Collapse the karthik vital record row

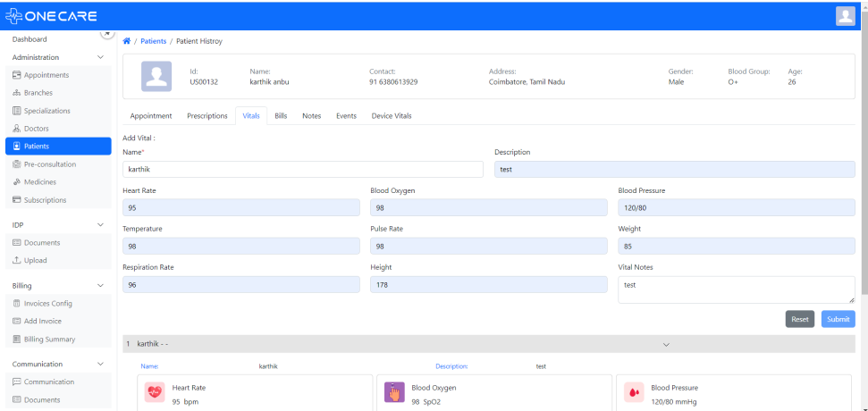[665, 344]
